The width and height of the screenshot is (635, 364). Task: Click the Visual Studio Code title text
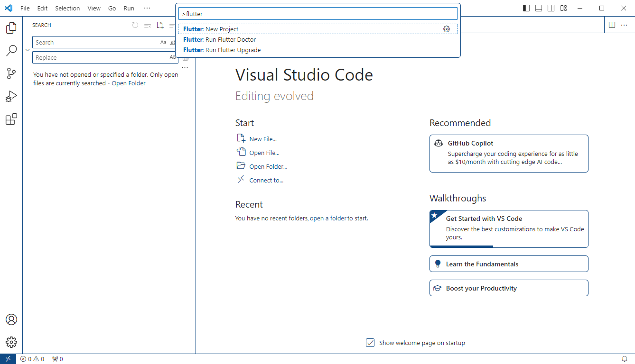(304, 75)
